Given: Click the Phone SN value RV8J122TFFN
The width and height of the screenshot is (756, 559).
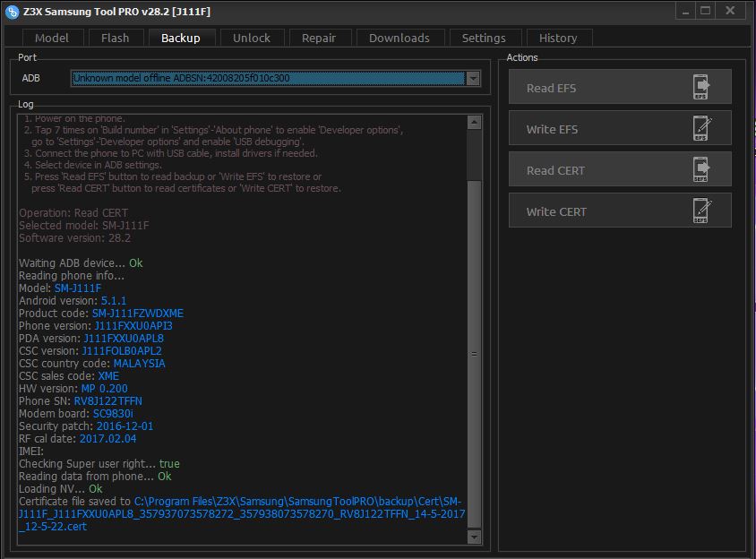Looking at the screenshot, I should (x=108, y=400).
